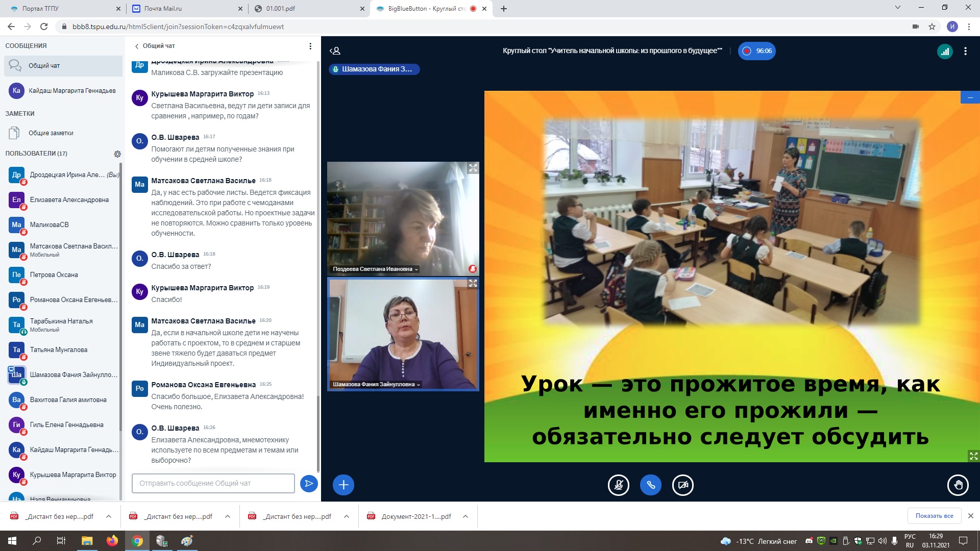Open the notification center
This screenshot has width=980, height=551.
click(x=963, y=541)
